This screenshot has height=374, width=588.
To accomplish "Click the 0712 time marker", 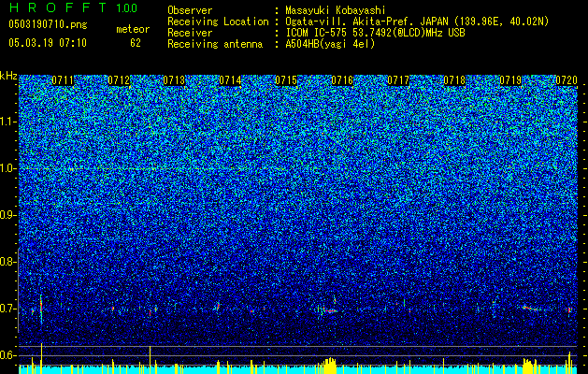I will pyautogui.click(x=119, y=80).
